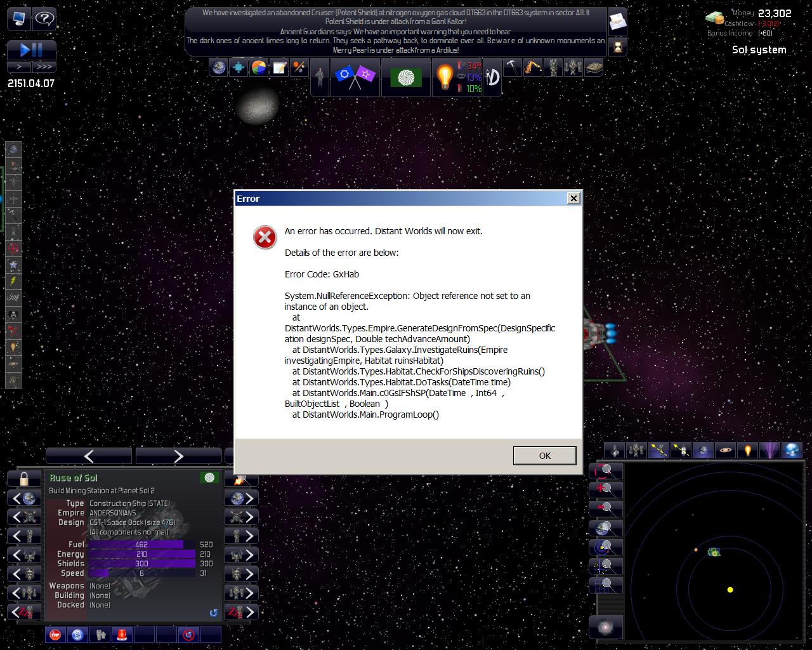Viewport: 812px width, 650px height.
Task: Open the orange crane construction yards icon
Action: click(532, 67)
